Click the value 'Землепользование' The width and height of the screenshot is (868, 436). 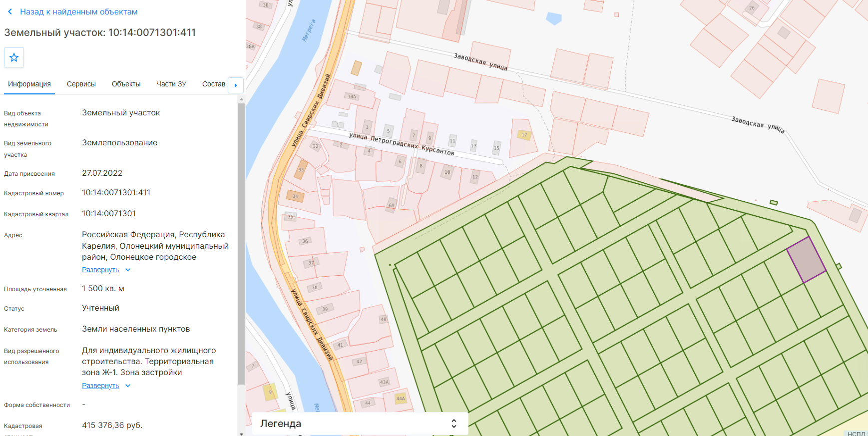119,143
